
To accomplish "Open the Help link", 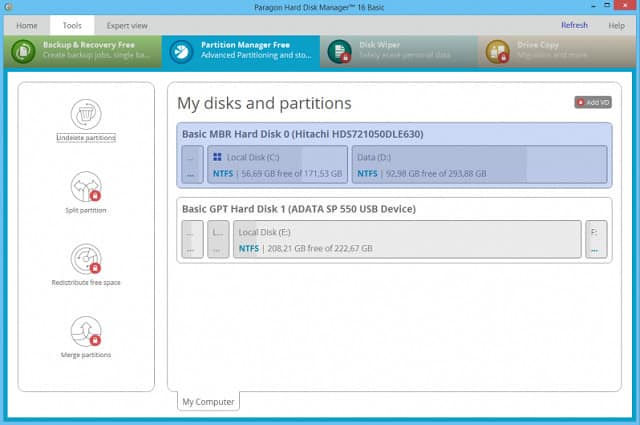I will pos(616,25).
